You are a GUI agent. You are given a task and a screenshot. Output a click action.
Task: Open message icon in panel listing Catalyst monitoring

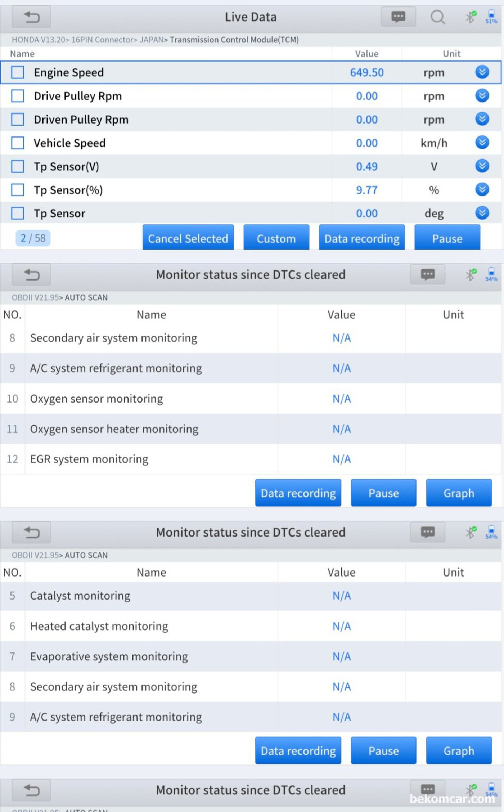coord(427,532)
